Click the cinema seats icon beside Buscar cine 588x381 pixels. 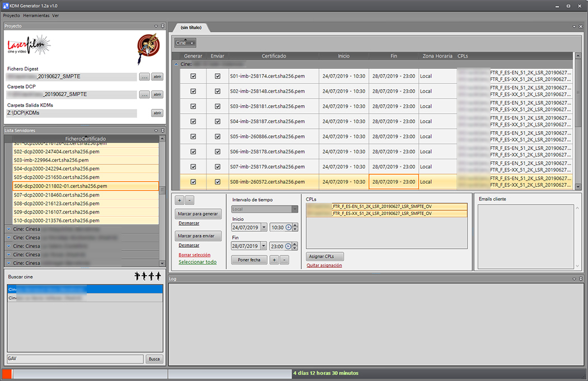(147, 276)
